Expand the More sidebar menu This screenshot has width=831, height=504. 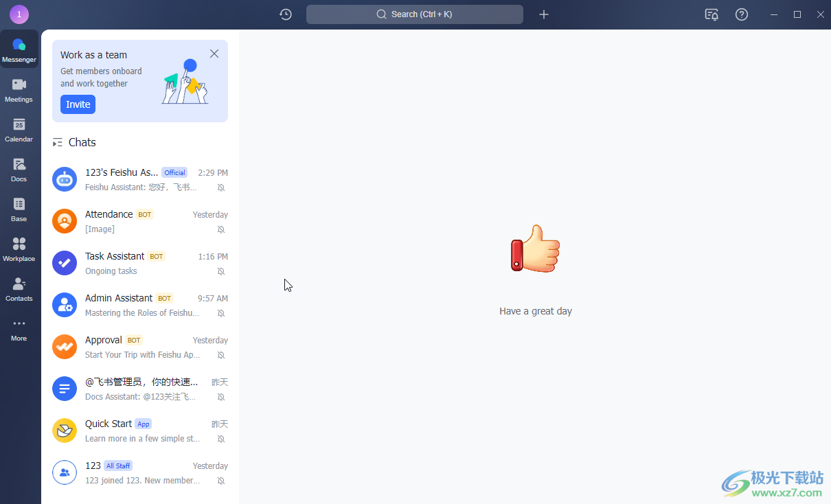[x=19, y=330]
